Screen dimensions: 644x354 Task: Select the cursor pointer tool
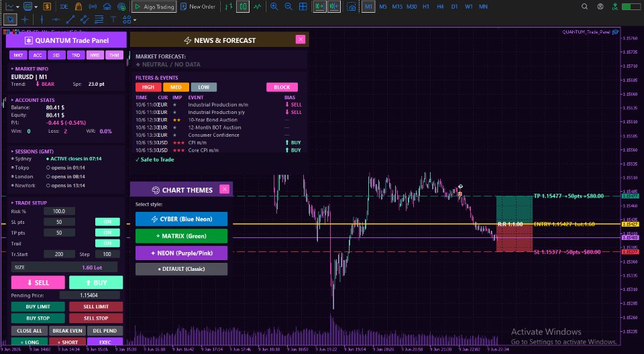point(10,19)
